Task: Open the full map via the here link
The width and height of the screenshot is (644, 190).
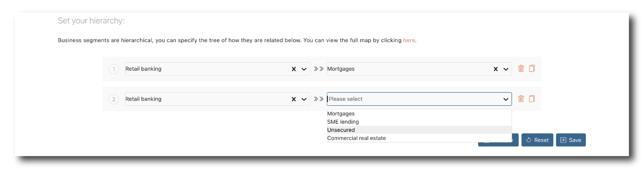Action: 409,40
